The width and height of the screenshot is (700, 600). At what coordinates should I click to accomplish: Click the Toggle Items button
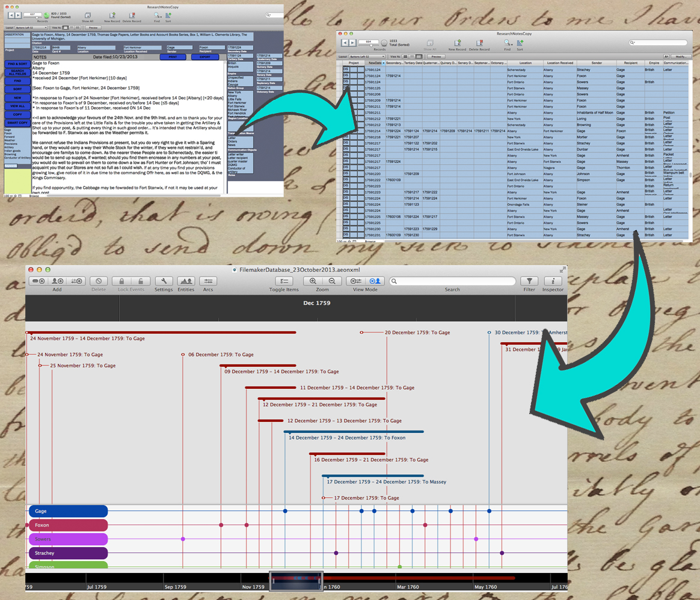[x=284, y=281]
